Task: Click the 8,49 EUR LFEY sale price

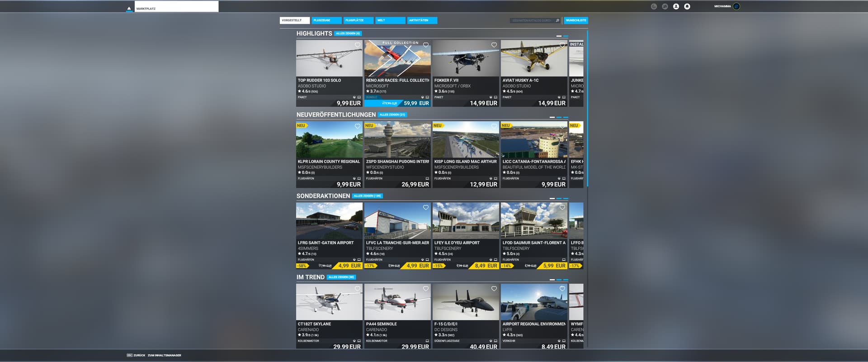Action: 486,266
